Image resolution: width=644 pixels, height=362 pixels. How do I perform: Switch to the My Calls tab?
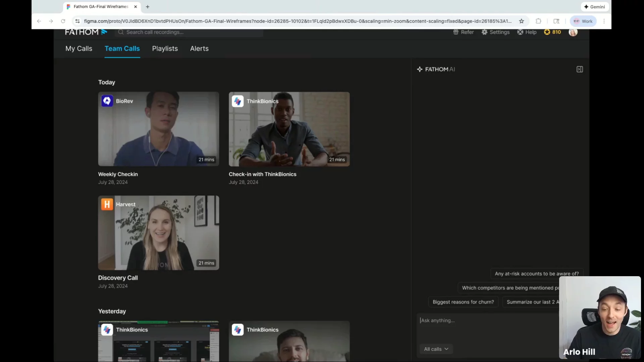click(79, 49)
